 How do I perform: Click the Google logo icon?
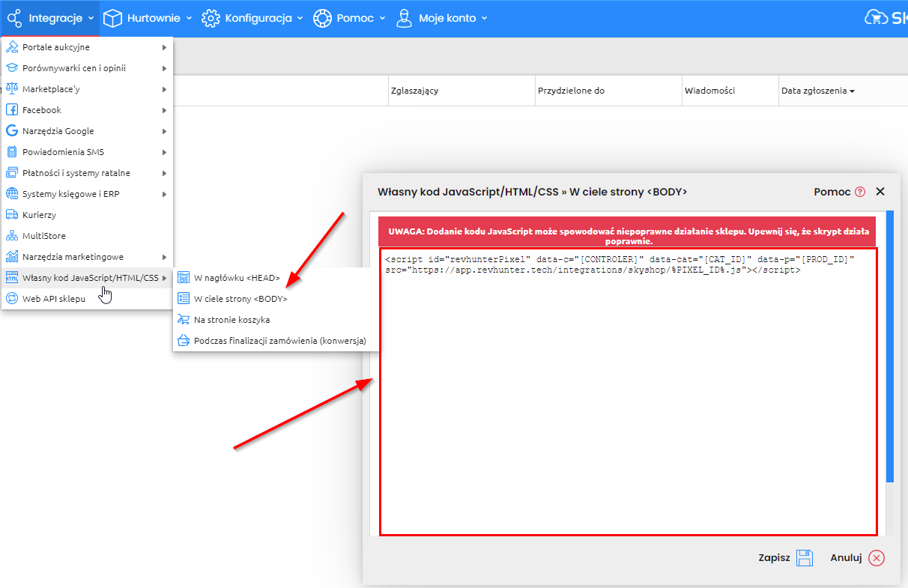point(12,131)
